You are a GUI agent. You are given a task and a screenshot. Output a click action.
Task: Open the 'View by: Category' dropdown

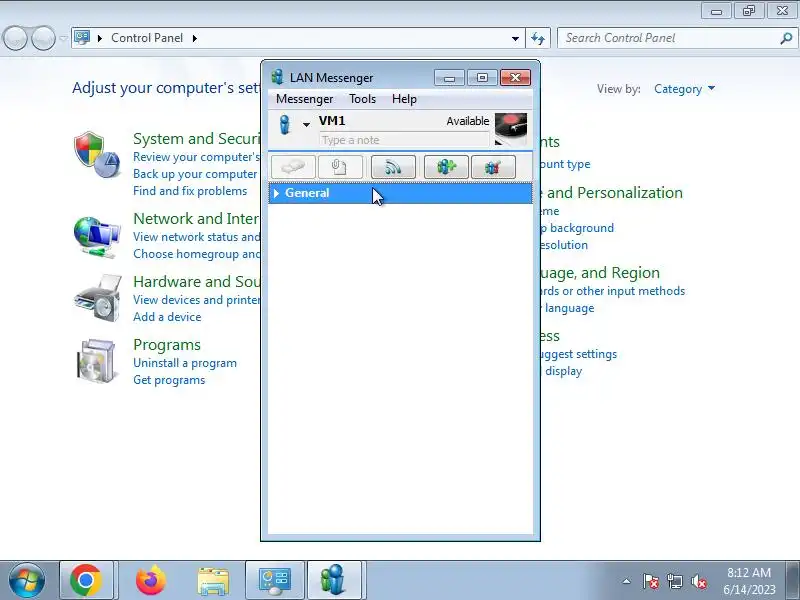point(685,89)
